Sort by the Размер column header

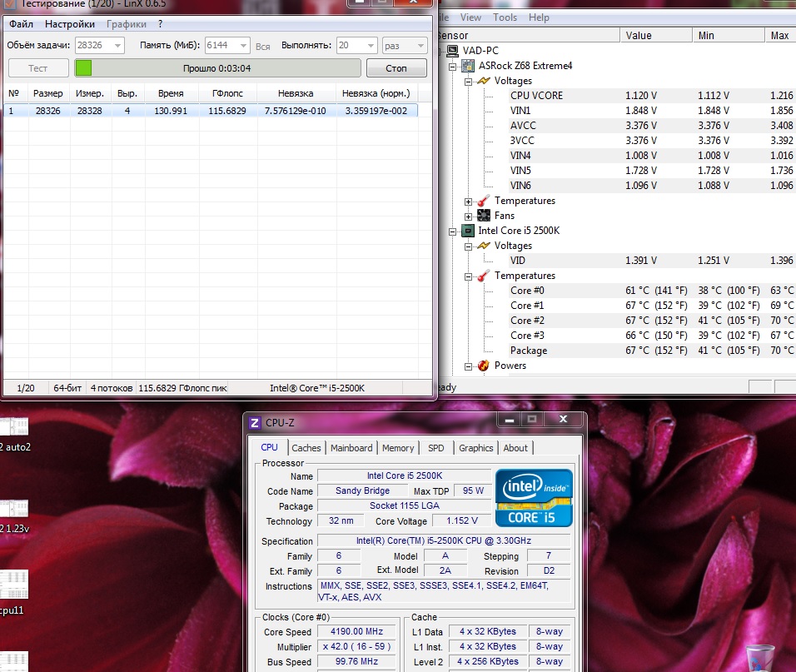coord(47,93)
